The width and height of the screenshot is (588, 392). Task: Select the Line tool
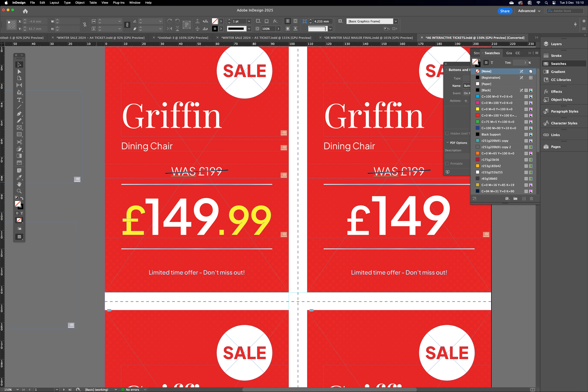(x=19, y=107)
